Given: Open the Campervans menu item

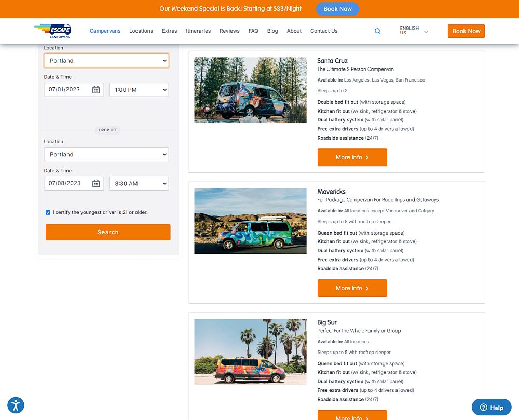Looking at the screenshot, I should (x=105, y=31).
